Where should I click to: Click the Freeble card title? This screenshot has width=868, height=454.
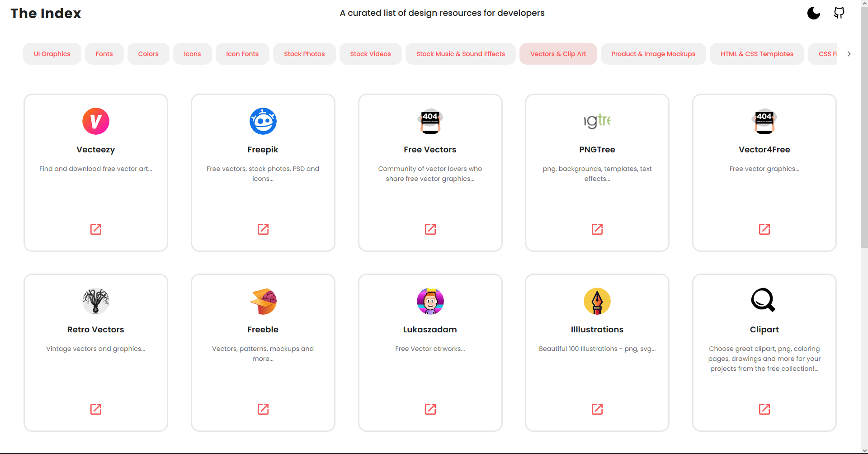tap(263, 330)
